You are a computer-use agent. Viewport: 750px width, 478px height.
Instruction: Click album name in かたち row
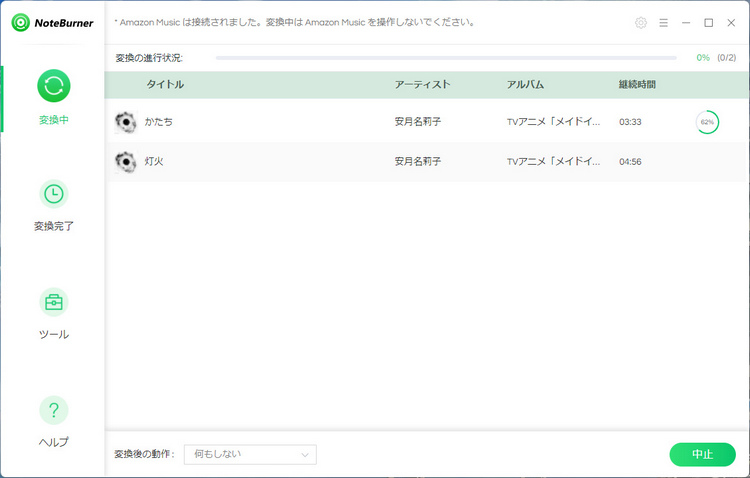553,122
